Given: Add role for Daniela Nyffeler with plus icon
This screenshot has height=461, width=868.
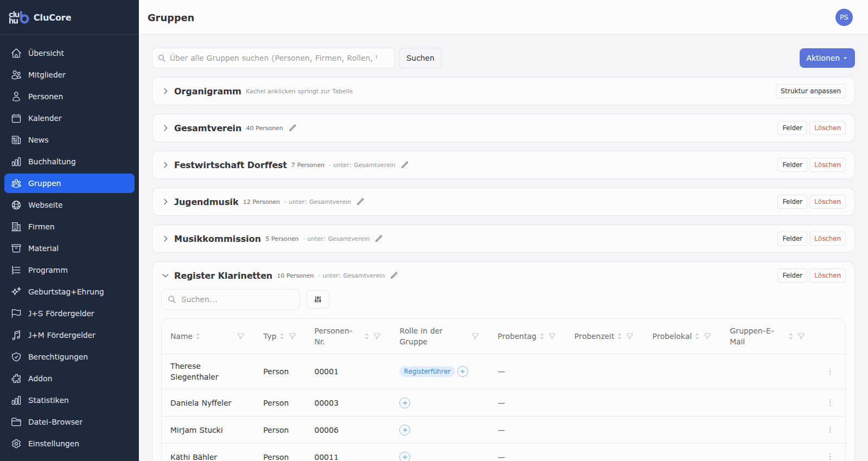Looking at the screenshot, I should coord(405,403).
